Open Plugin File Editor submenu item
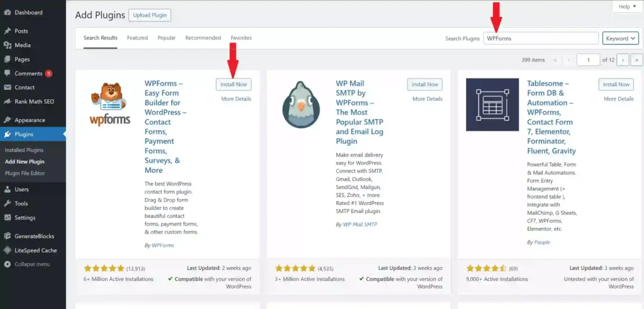Screen dimensions: 644x309 point(25,173)
